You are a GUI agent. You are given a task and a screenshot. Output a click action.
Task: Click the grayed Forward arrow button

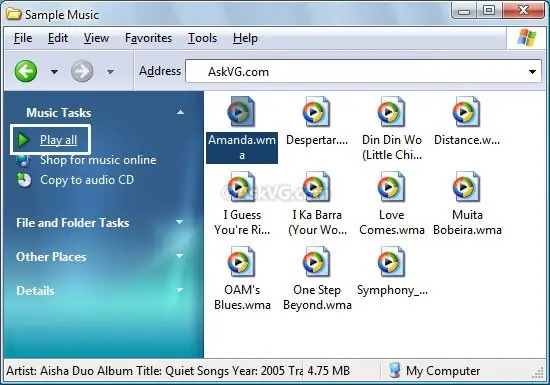point(82,71)
